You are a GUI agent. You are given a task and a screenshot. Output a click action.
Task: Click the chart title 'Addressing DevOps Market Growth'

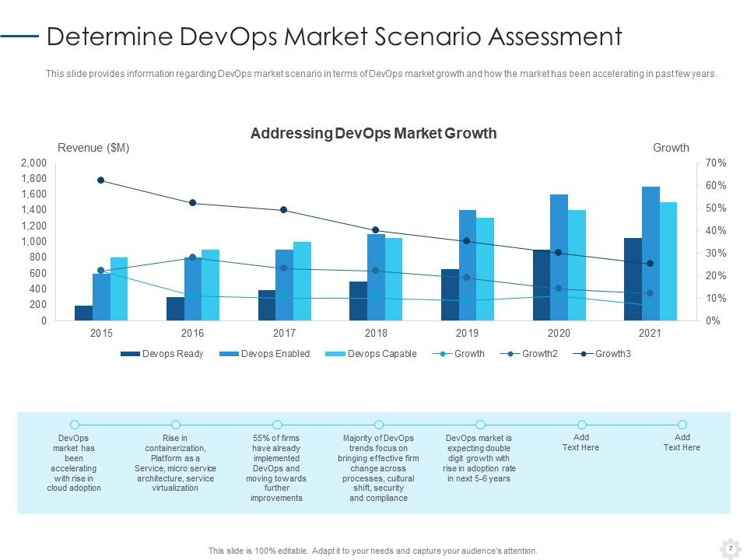point(373,133)
